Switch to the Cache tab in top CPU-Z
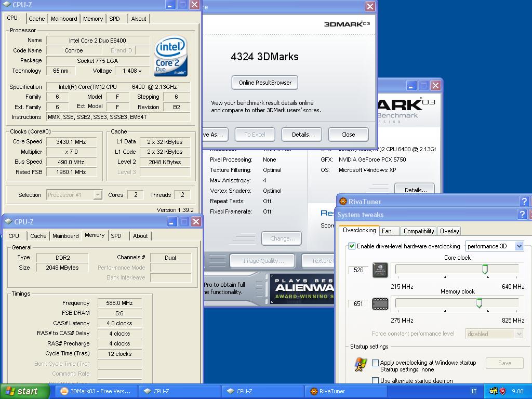The width and height of the screenshot is (532, 399). (x=37, y=19)
